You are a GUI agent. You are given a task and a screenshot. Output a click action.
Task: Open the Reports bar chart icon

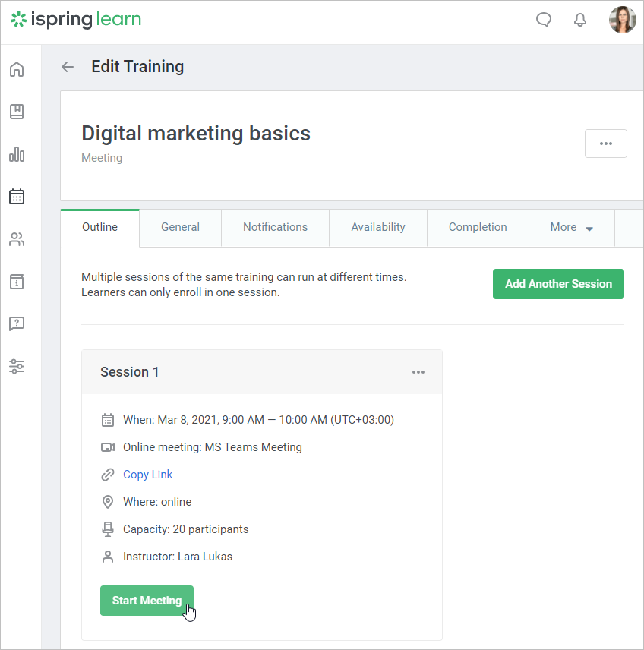tap(17, 154)
